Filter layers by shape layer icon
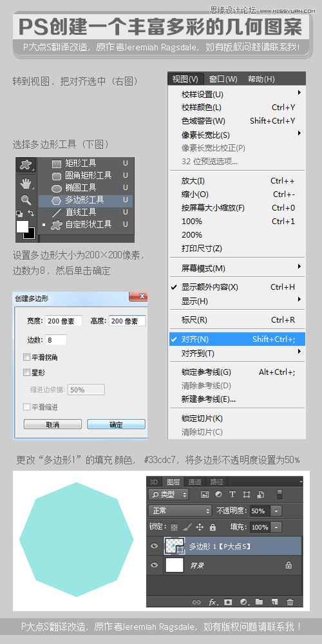Screen dimensions: 322x644 pyautogui.click(x=247, y=495)
